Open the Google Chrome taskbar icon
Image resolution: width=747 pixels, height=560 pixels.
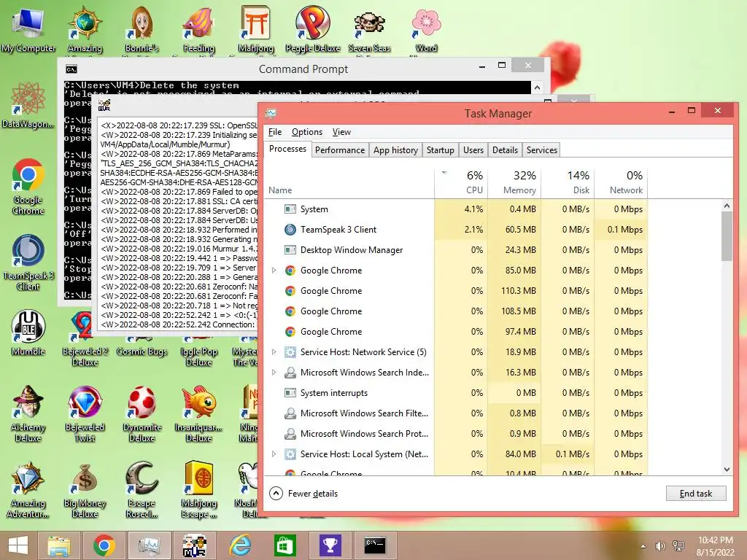(104, 545)
